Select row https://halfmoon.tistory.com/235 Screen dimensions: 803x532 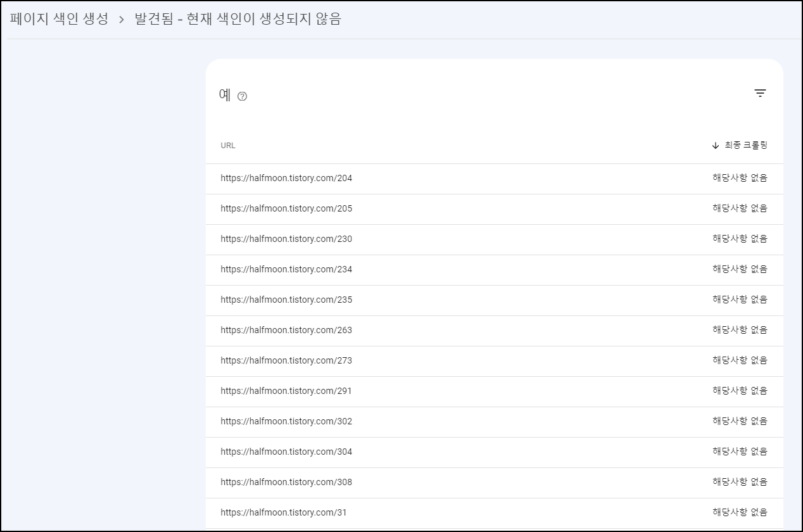coord(494,300)
